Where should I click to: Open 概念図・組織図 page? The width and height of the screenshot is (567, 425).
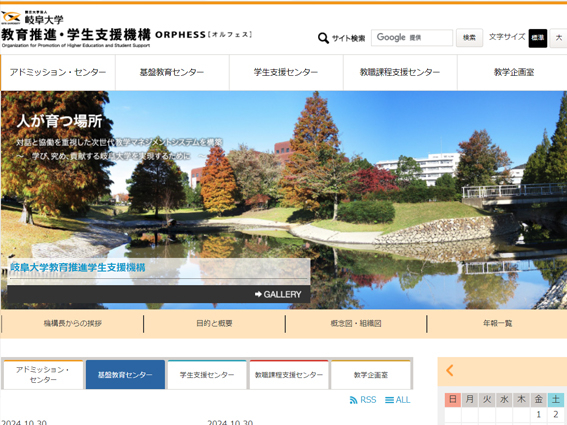tap(356, 323)
